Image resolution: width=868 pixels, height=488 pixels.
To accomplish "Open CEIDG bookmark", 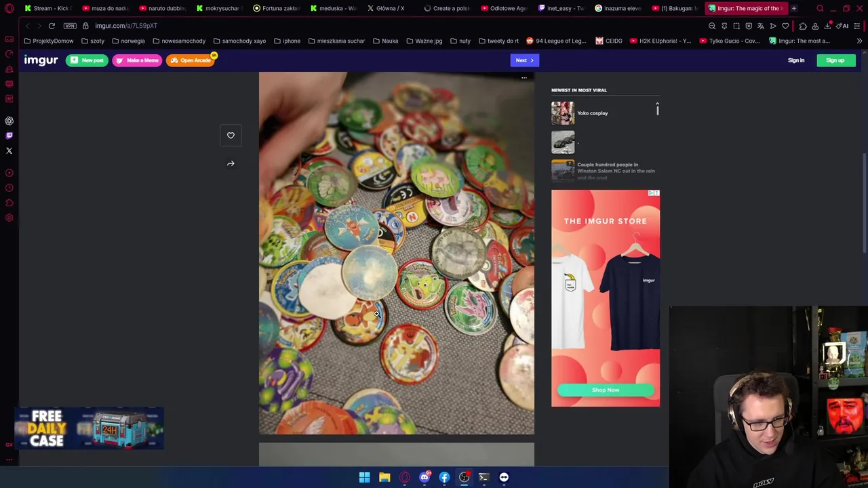I will (609, 41).
